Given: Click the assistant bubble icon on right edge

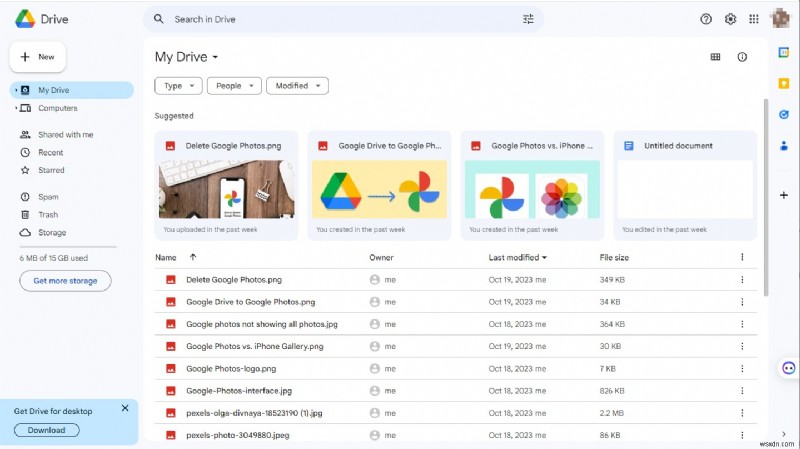Looking at the screenshot, I should (788, 368).
